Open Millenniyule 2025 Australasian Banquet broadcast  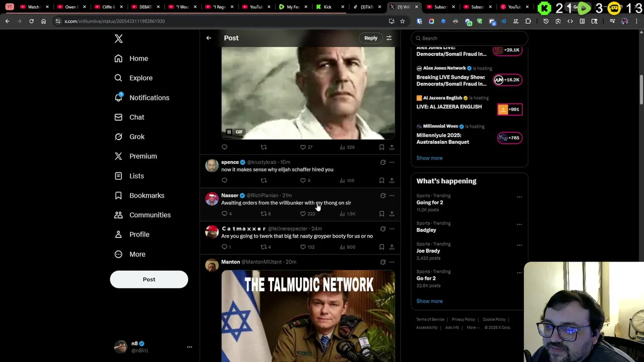click(469, 135)
